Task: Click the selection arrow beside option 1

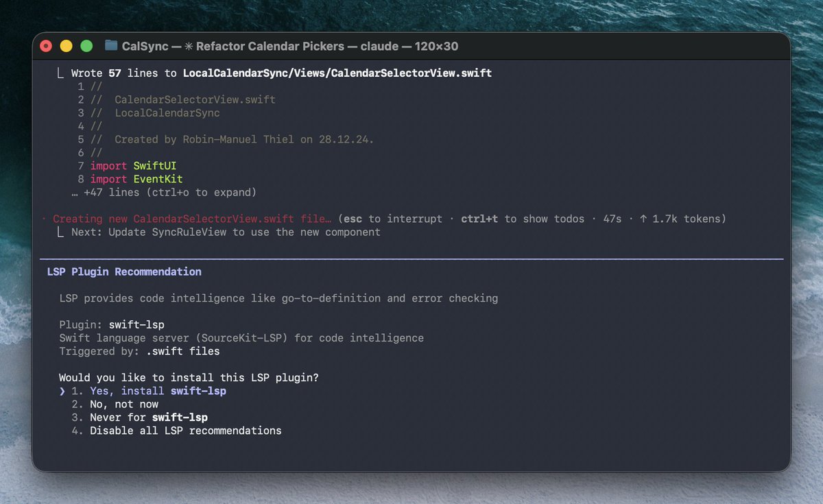Action: point(62,391)
